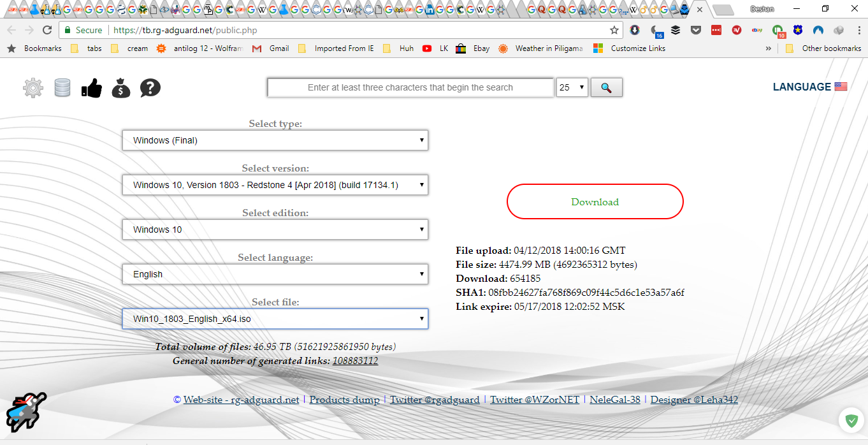Open the gear settings icon on page

coord(33,88)
